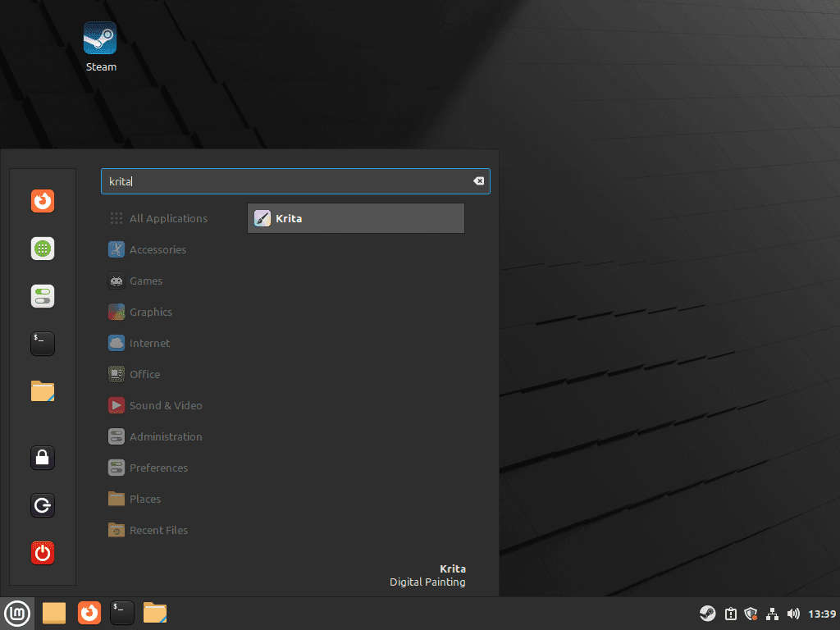
Task: Launch Terminal from the menu sidebar
Action: tap(43, 344)
